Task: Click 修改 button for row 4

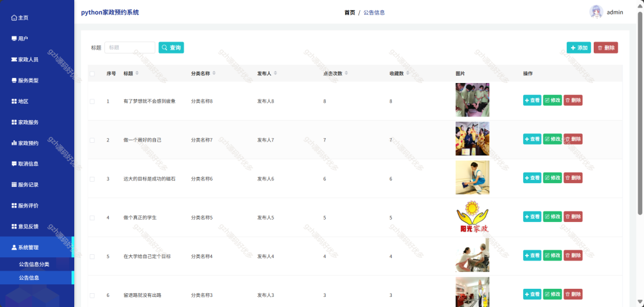Action: [552, 216]
